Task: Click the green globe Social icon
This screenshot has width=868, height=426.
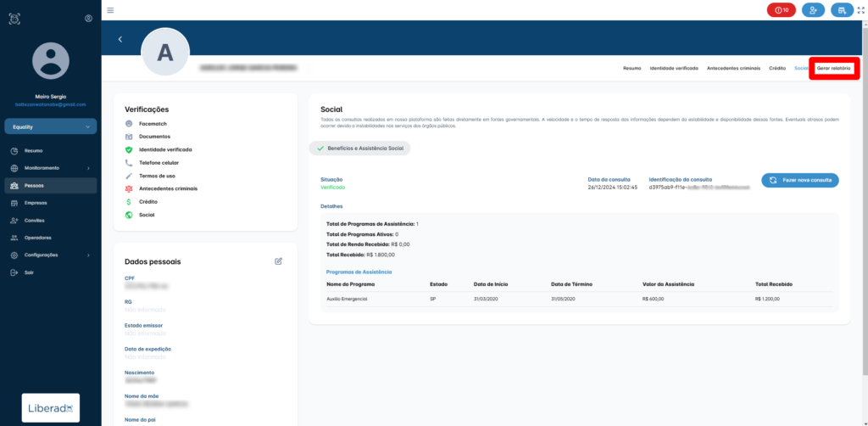Action: point(129,215)
